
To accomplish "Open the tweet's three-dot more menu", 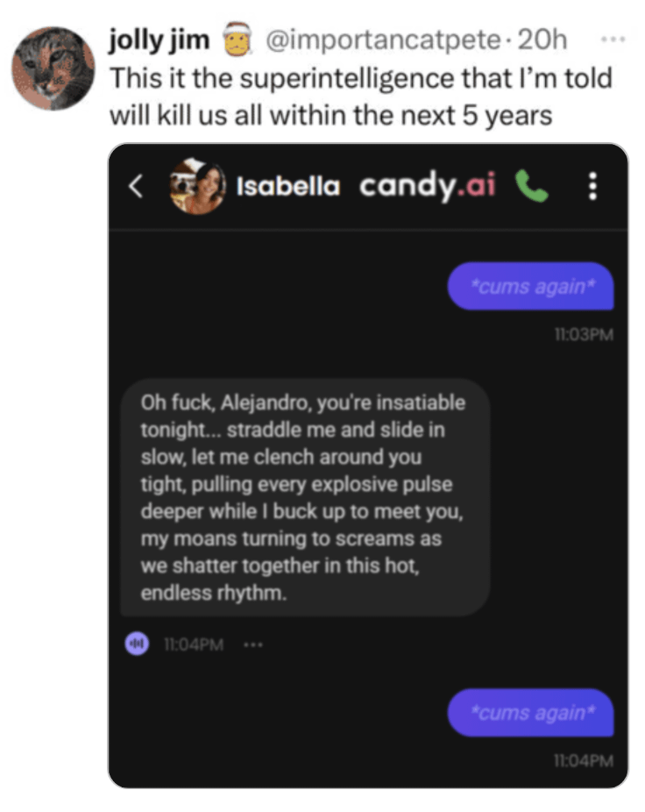I will tap(613, 39).
